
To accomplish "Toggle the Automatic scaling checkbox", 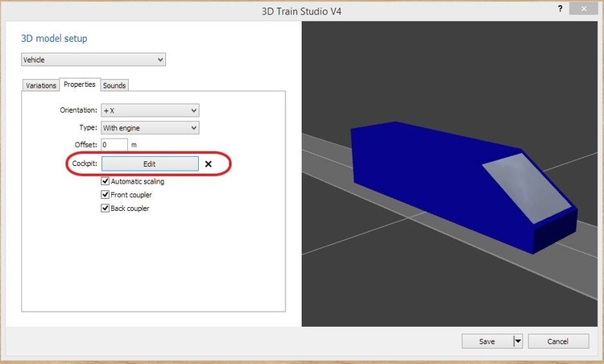I will point(105,181).
